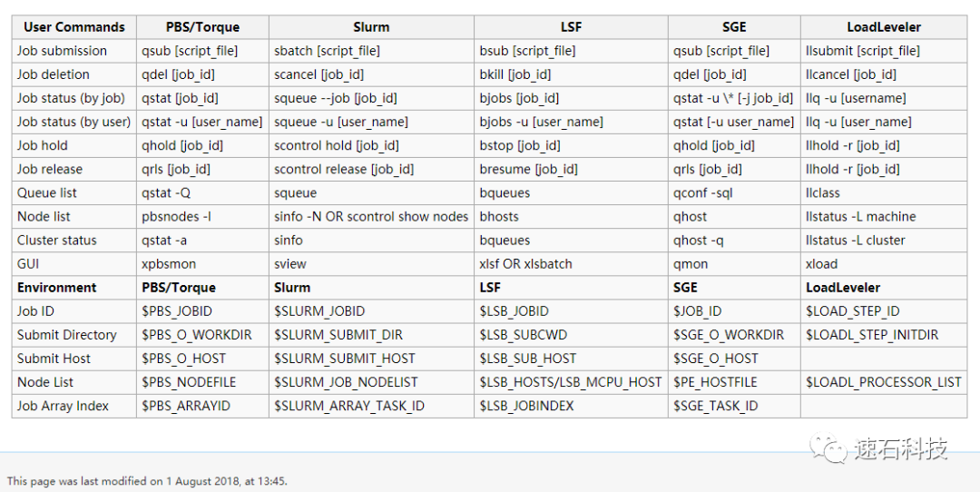Screen dimensions: 980x492
Task: Select the 'qconf -sql' cell
Action: [734, 193]
